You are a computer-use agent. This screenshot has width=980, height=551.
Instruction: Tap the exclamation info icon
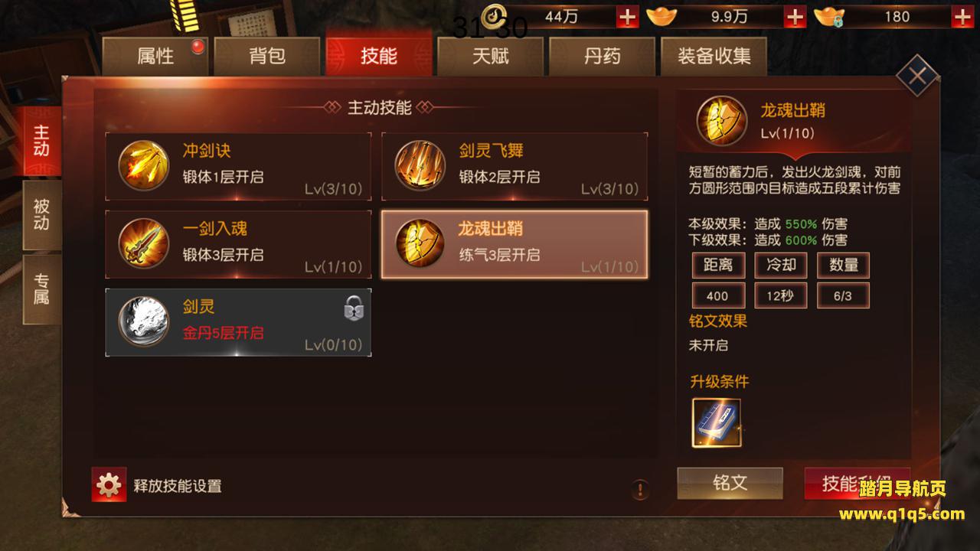[x=641, y=489]
